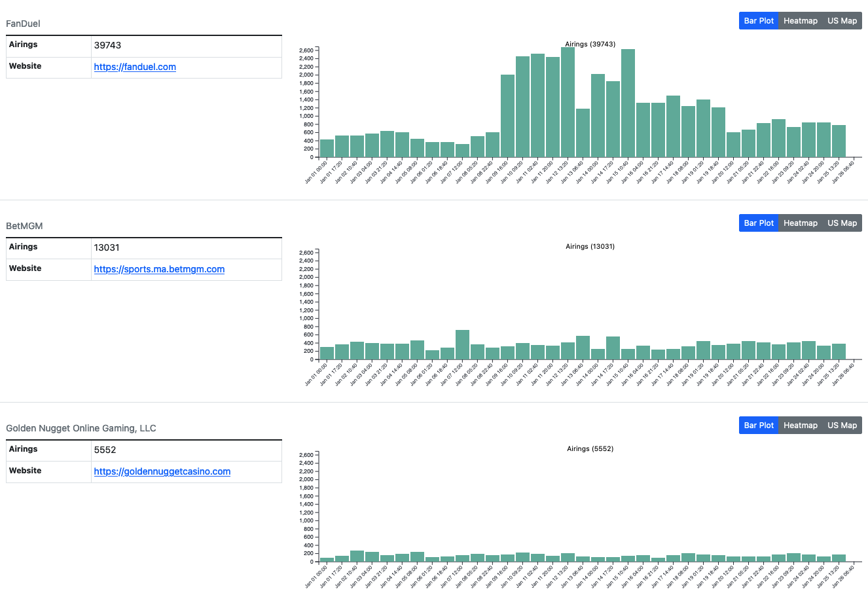Viewport: 868px width, 599px height.
Task: Click the Airings (13031) chart title
Action: [x=590, y=246]
